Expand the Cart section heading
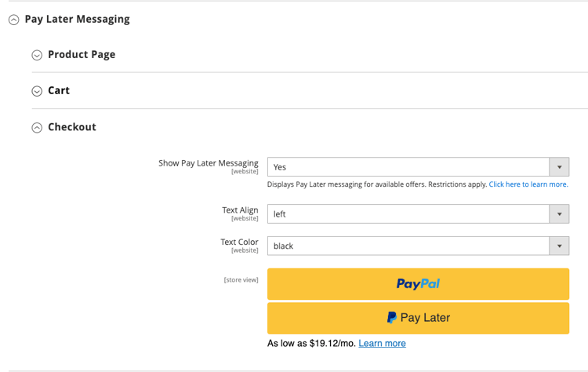The image size is (588, 372). 59,91
